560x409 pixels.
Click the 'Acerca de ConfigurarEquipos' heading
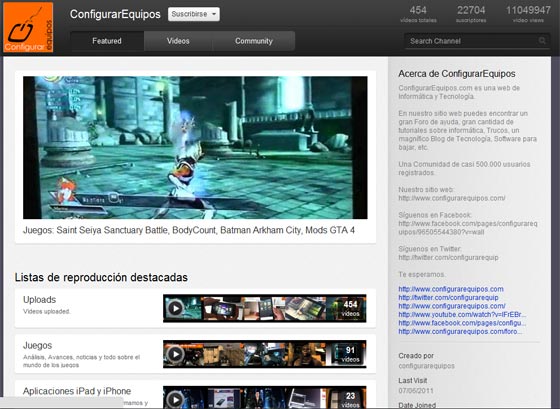coord(457,74)
